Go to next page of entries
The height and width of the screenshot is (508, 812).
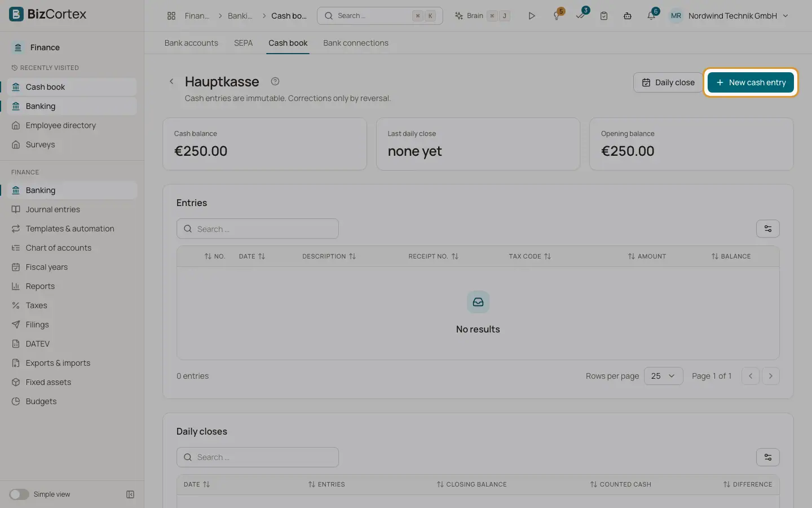[x=771, y=376]
